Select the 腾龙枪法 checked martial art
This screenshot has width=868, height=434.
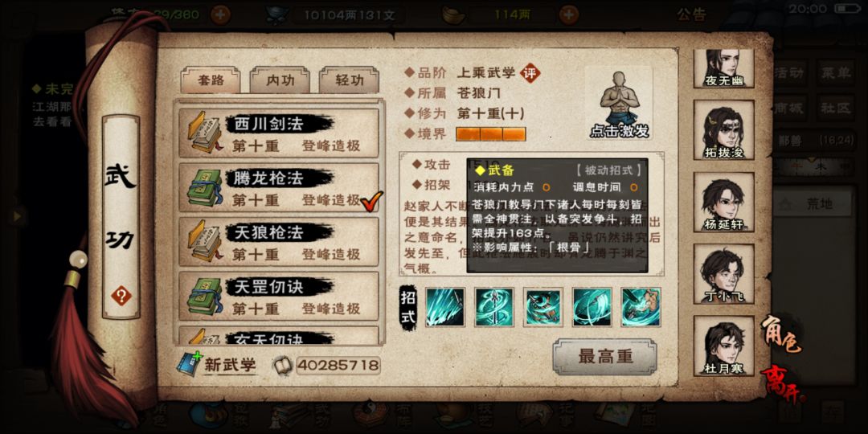coord(278,187)
